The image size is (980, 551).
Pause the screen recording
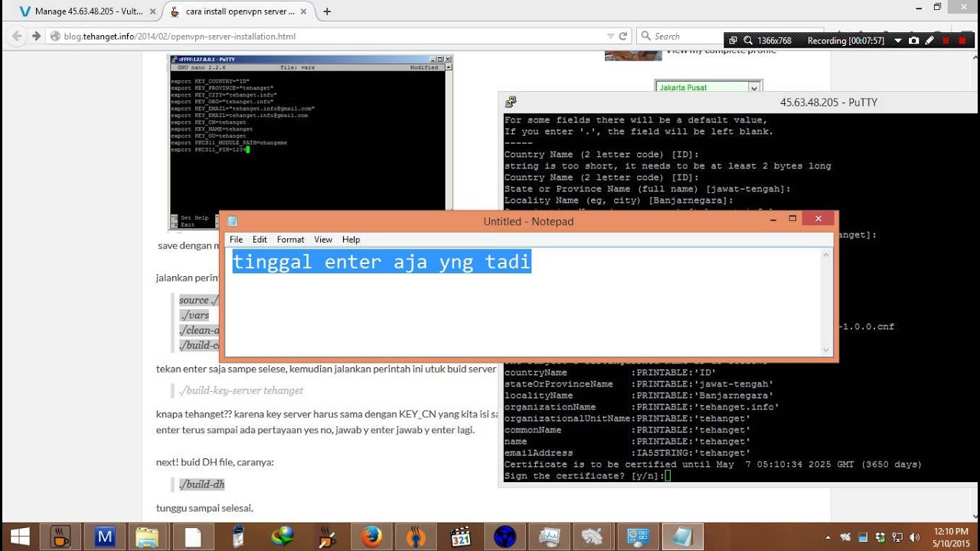[946, 41]
